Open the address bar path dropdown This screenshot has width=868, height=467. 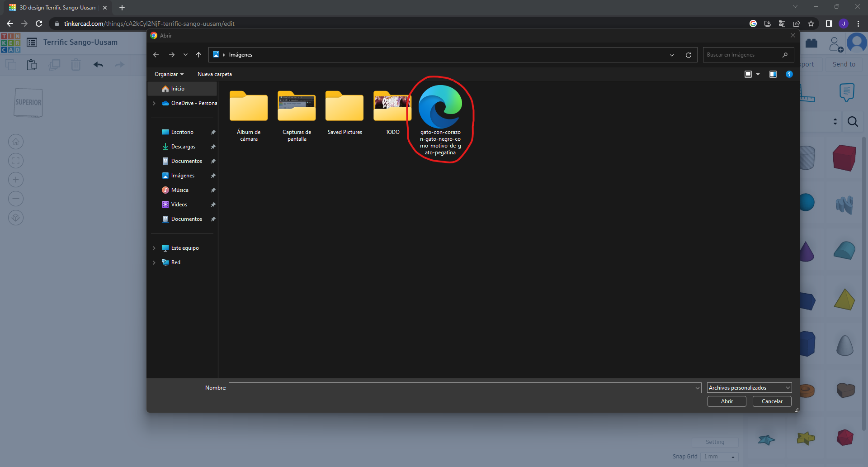(x=672, y=55)
